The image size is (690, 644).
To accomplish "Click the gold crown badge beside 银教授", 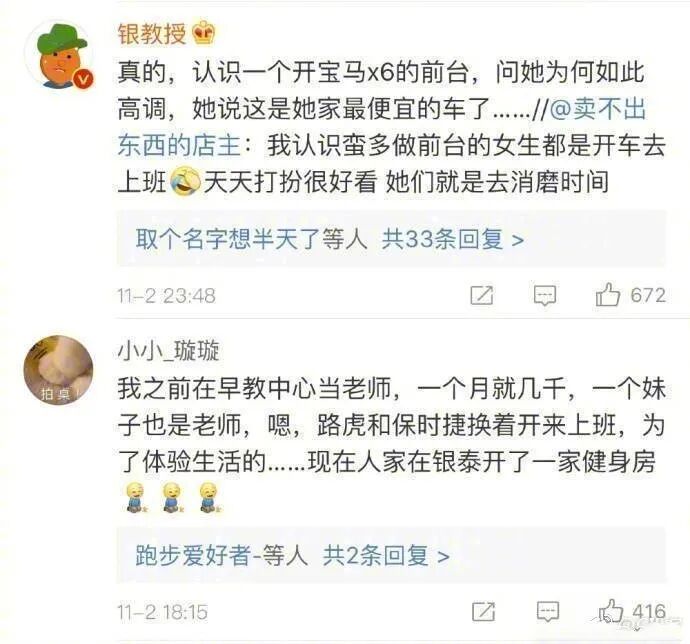I will click(x=204, y=33).
